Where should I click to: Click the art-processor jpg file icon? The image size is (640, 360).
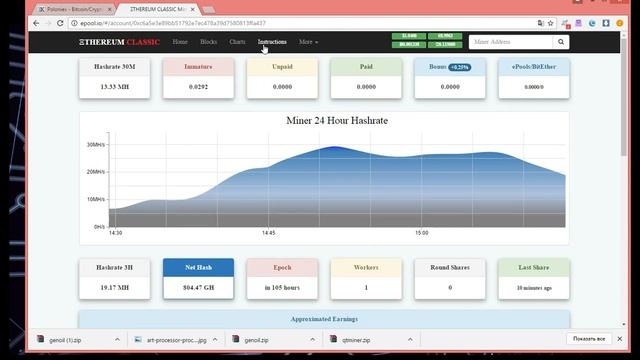[138, 339]
